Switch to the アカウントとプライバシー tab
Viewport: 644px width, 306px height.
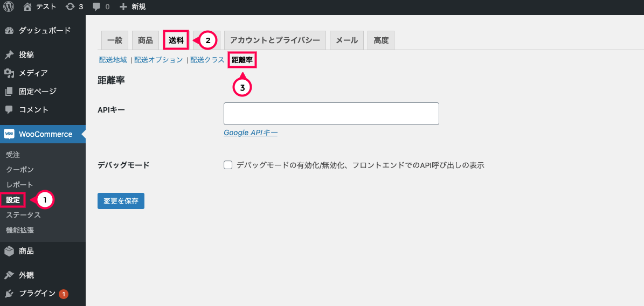[275, 40]
